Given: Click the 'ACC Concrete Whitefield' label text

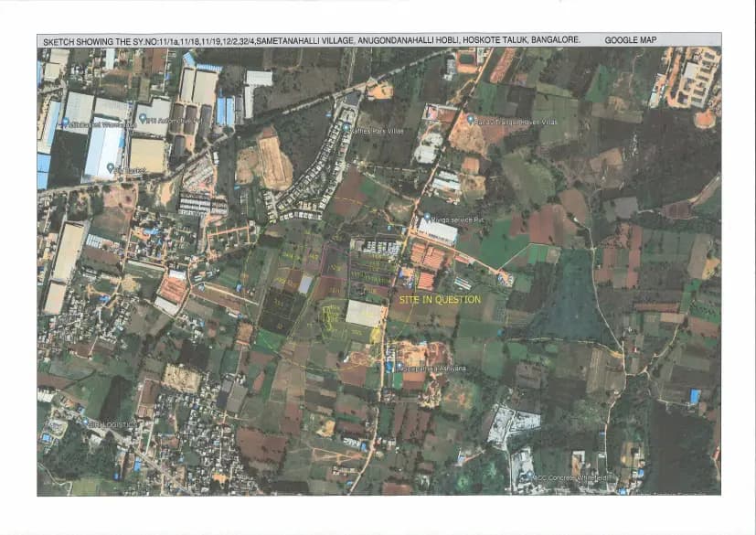Looking at the screenshot, I should 570,477.
